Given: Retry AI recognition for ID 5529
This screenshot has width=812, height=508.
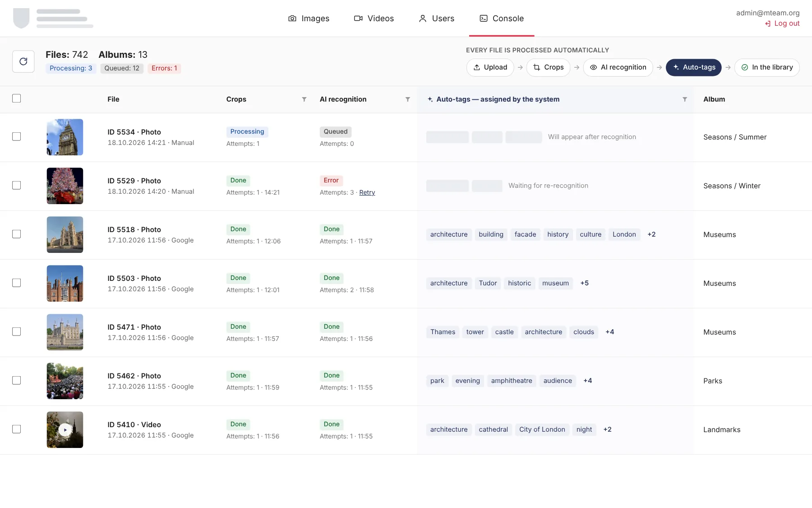Looking at the screenshot, I should coord(367,192).
